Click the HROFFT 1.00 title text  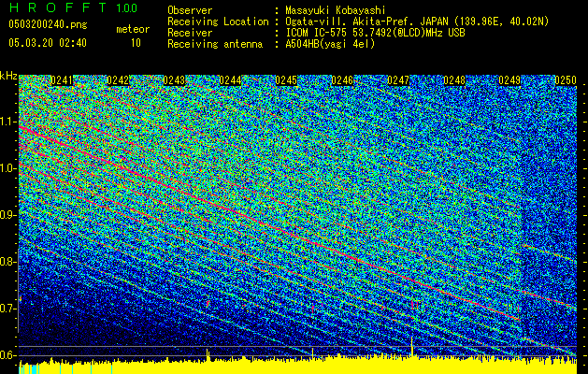pos(73,7)
